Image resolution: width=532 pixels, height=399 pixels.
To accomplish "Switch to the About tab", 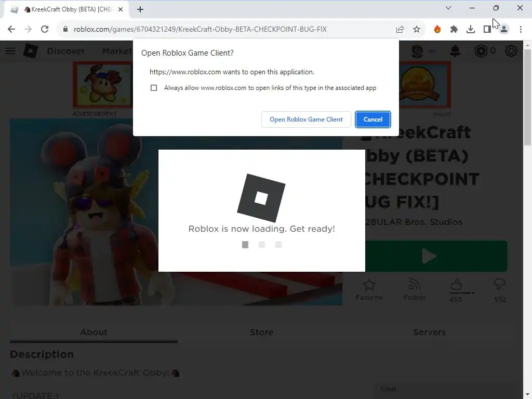I will pyautogui.click(x=94, y=332).
